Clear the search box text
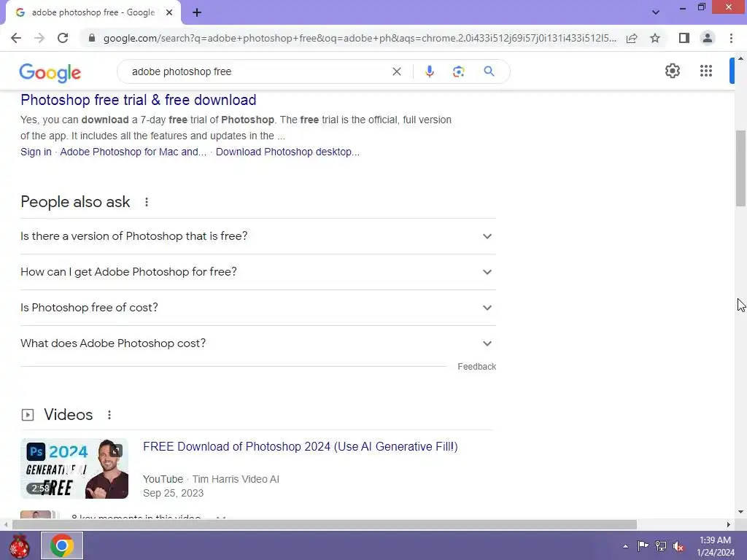 pyautogui.click(x=396, y=71)
